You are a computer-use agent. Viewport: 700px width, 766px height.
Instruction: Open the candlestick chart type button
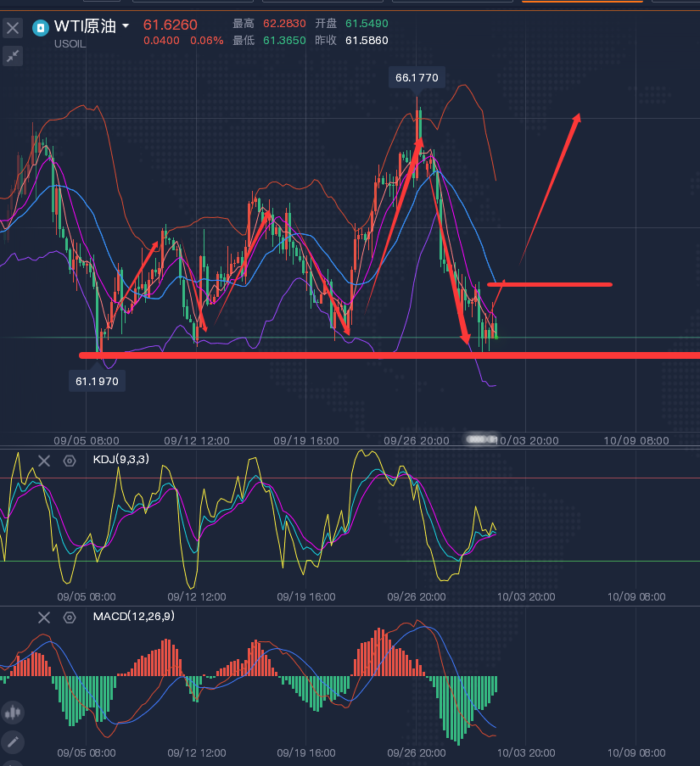click(x=13, y=713)
